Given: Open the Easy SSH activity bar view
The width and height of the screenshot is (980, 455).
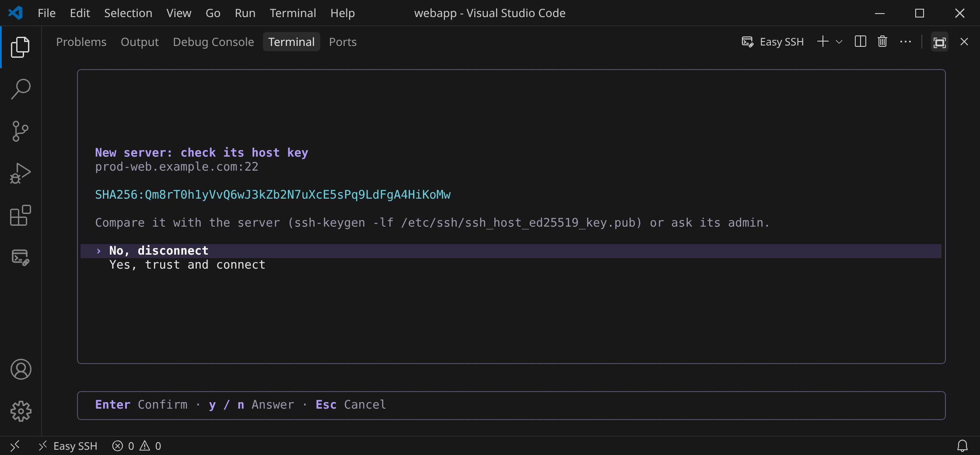Looking at the screenshot, I should coord(21,257).
